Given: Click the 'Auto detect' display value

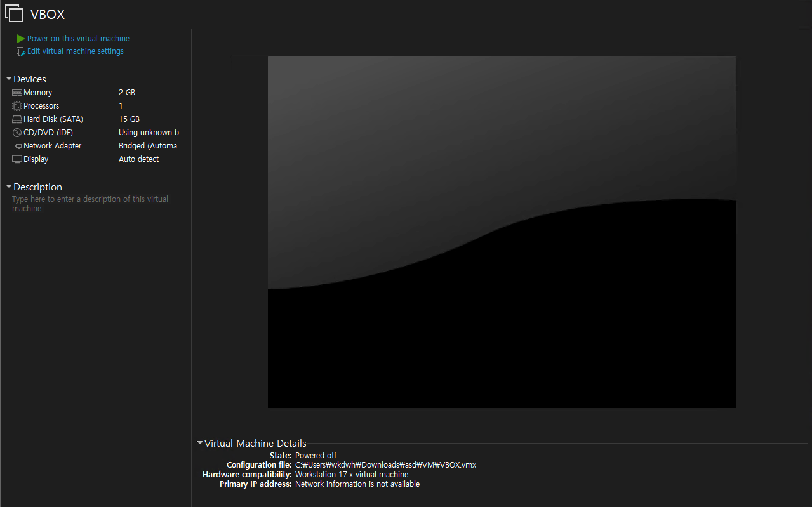Looking at the screenshot, I should click(139, 159).
